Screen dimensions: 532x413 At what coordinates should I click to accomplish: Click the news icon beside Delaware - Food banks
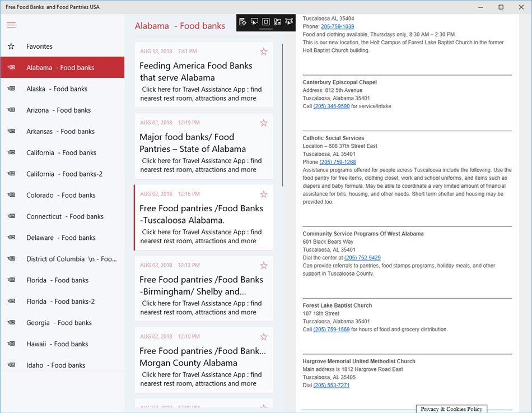pyautogui.click(x=11, y=238)
